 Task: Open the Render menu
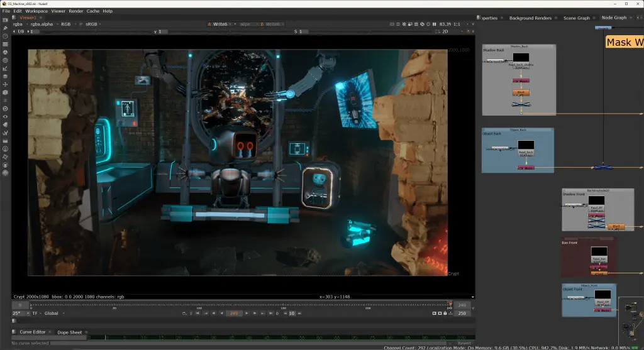tap(75, 11)
